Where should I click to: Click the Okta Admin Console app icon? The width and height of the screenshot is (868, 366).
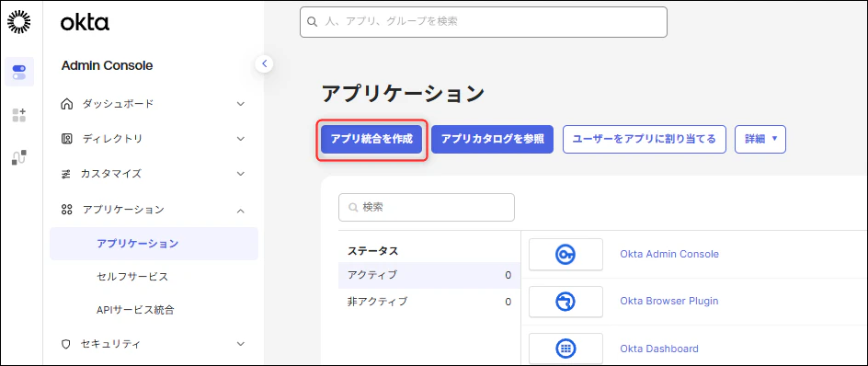click(565, 254)
